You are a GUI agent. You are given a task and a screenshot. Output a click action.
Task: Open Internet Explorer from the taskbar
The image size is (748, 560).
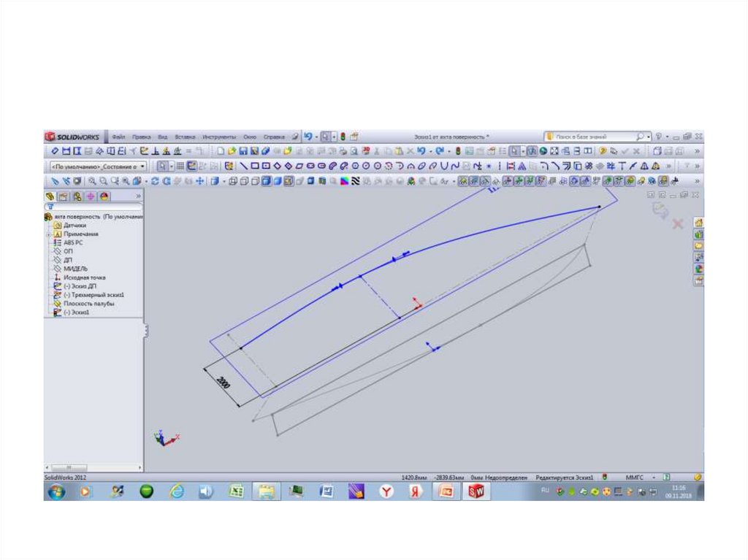176,491
